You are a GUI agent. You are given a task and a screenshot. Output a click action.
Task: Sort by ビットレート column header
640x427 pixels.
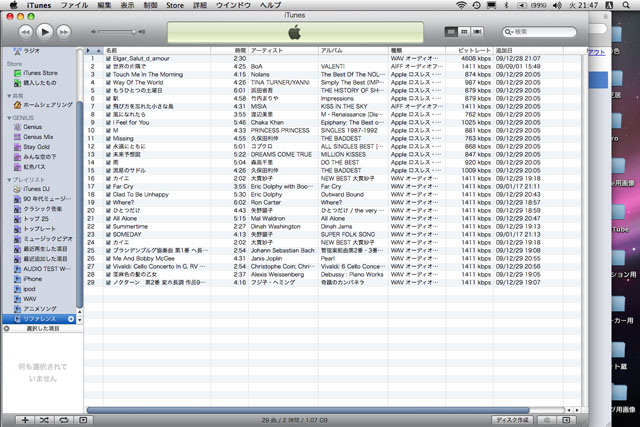click(x=469, y=51)
